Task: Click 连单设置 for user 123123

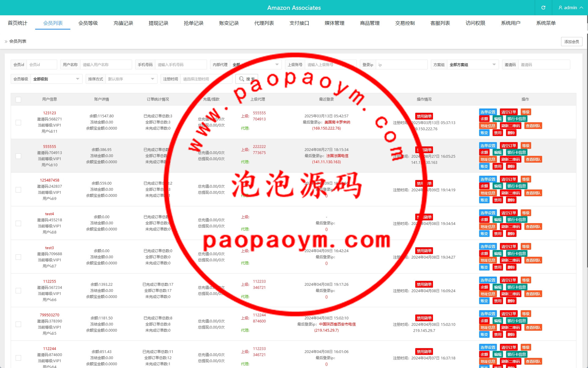Action: [488, 112]
